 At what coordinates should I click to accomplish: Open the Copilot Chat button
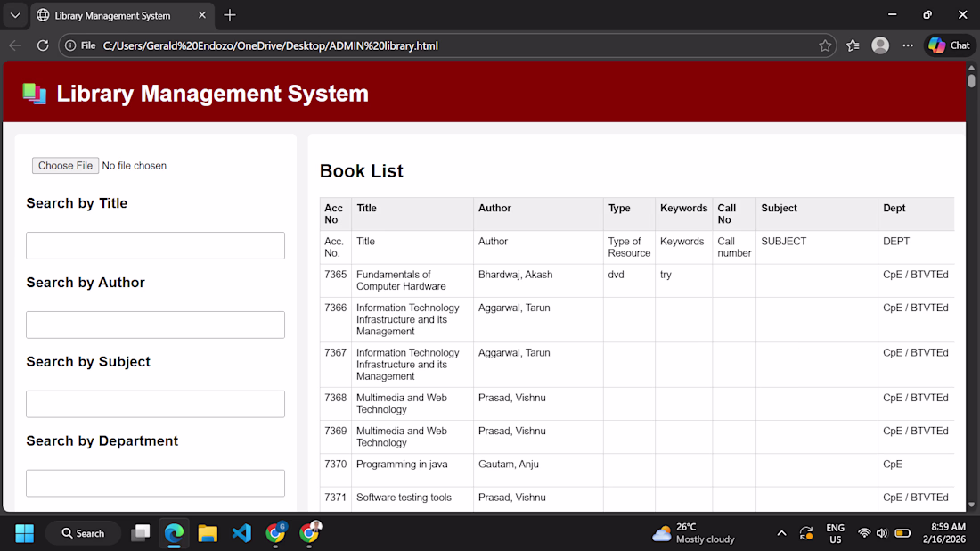950,45
